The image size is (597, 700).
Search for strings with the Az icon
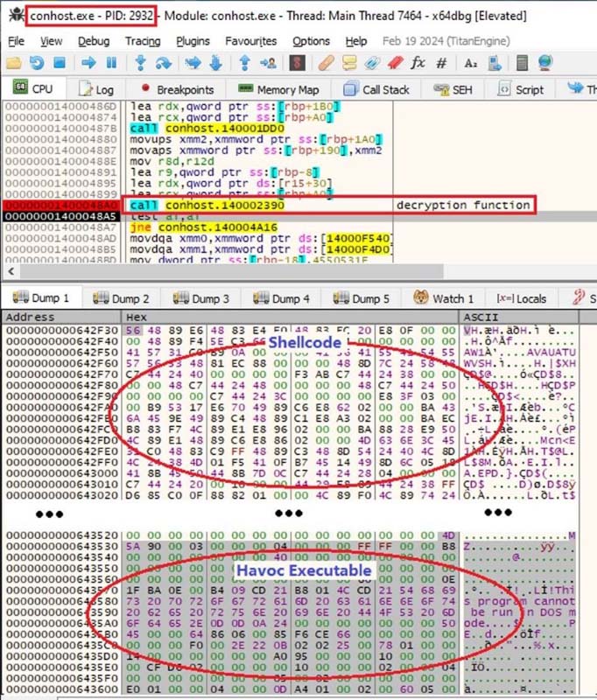coord(471,63)
